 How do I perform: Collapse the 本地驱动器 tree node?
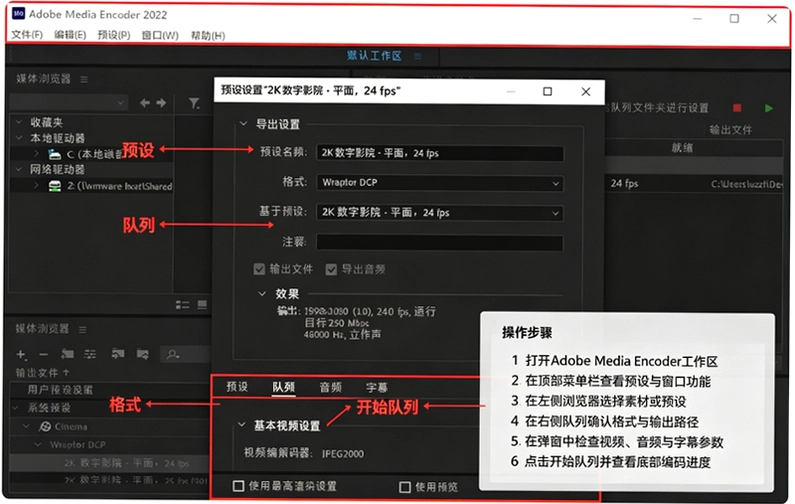tap(19, 137)
